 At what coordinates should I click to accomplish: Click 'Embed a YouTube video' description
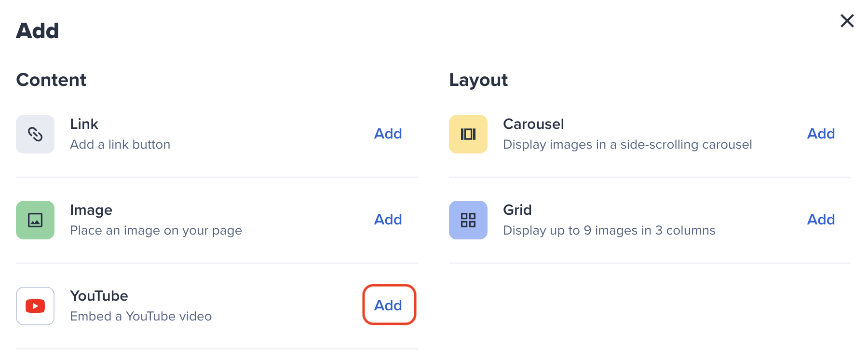141,316
